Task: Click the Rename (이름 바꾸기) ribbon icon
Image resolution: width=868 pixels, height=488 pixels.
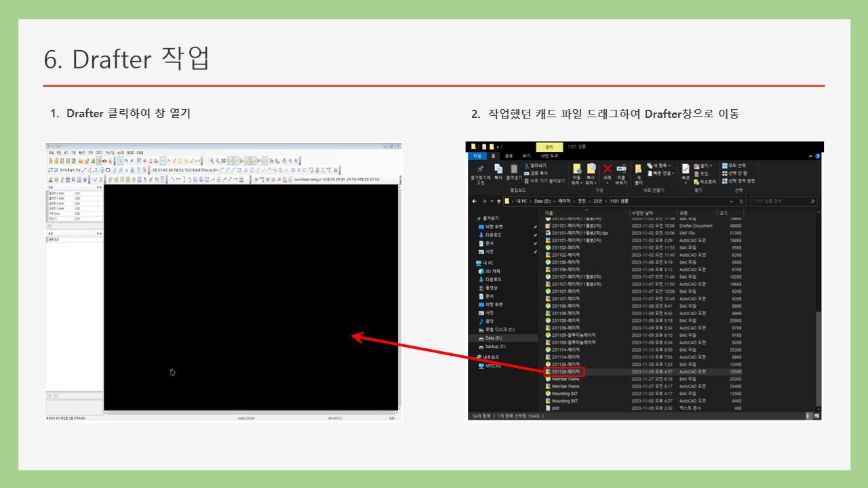Action: coord(621,169)
